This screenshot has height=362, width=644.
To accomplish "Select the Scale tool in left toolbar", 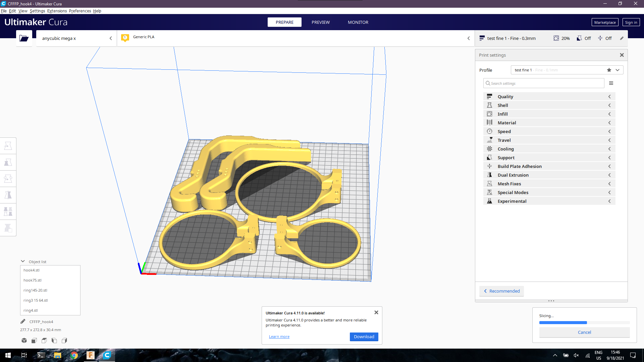I will [x=8, y=162].
